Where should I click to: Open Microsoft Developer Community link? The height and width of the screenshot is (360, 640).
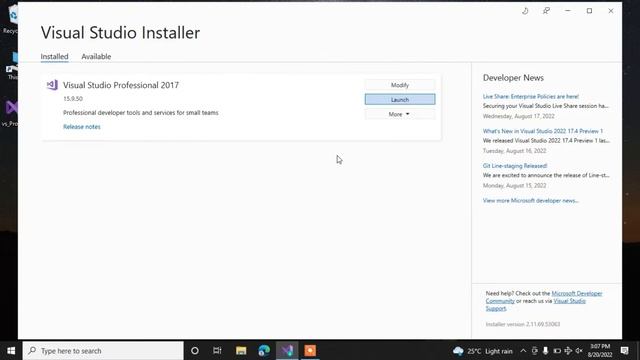[x=577, y=293]
